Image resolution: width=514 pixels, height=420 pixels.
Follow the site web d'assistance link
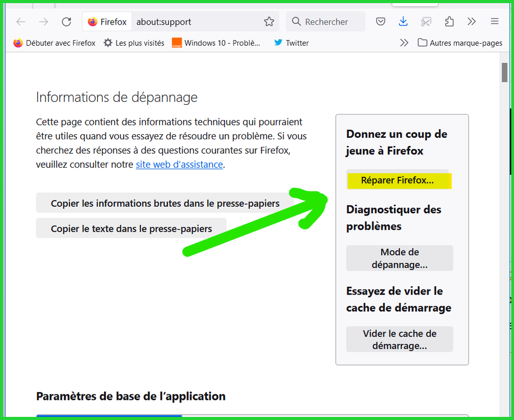pos(180,165)
